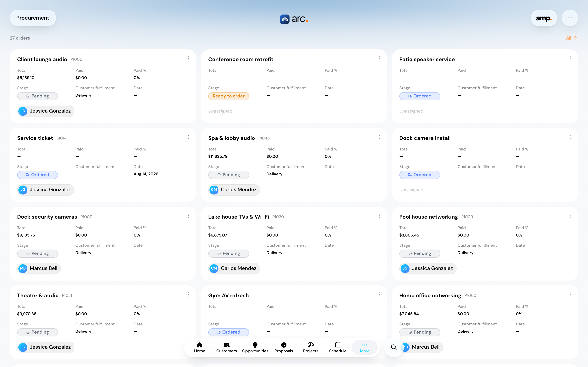Select Carlos Mendez chip on Lake house card

(x=234, y=269)
